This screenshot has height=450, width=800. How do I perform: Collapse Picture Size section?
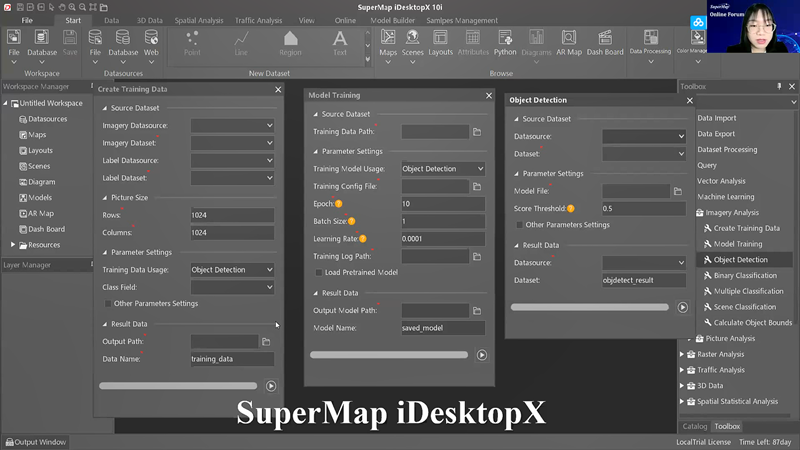tap(105, 197)
